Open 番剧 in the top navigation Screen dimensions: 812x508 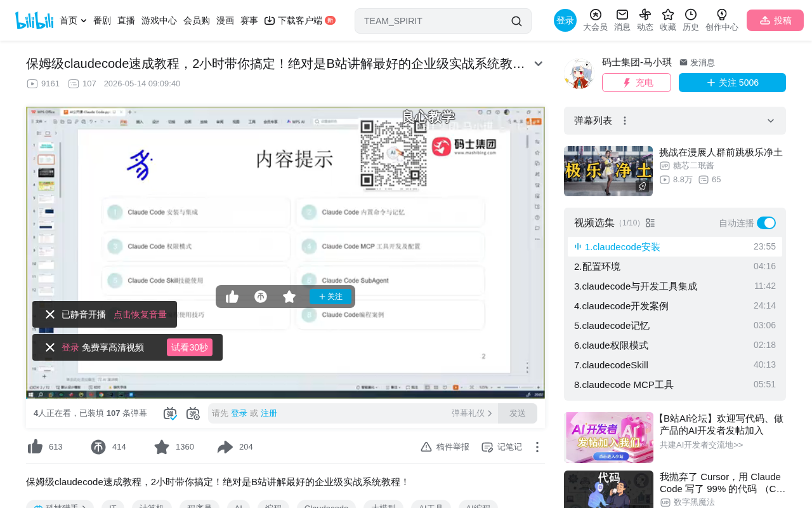click(102, 20)
